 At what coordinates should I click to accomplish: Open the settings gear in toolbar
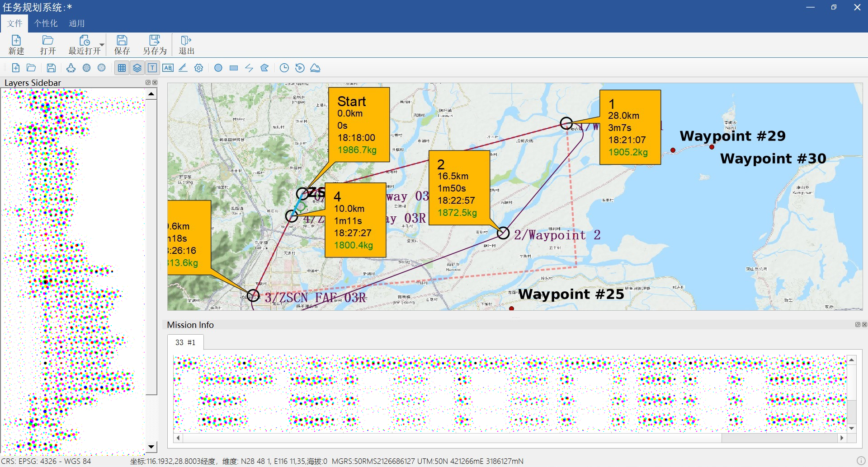click(198, 68)
